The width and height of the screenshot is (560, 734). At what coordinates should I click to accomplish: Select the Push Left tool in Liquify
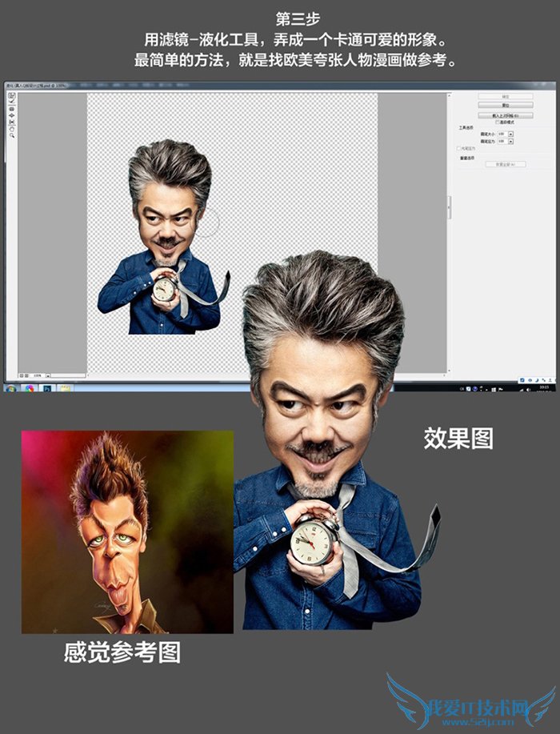(12, 122)
